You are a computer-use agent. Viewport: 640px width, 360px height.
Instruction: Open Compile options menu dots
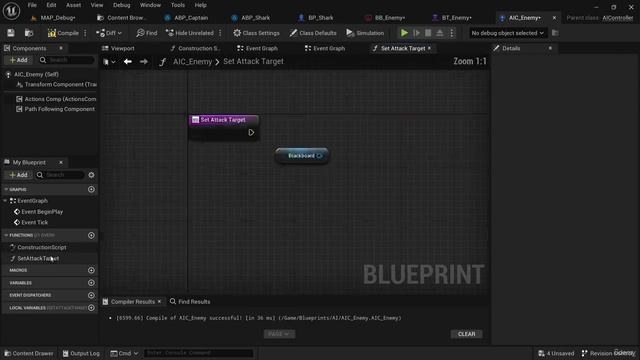[85, 33]
